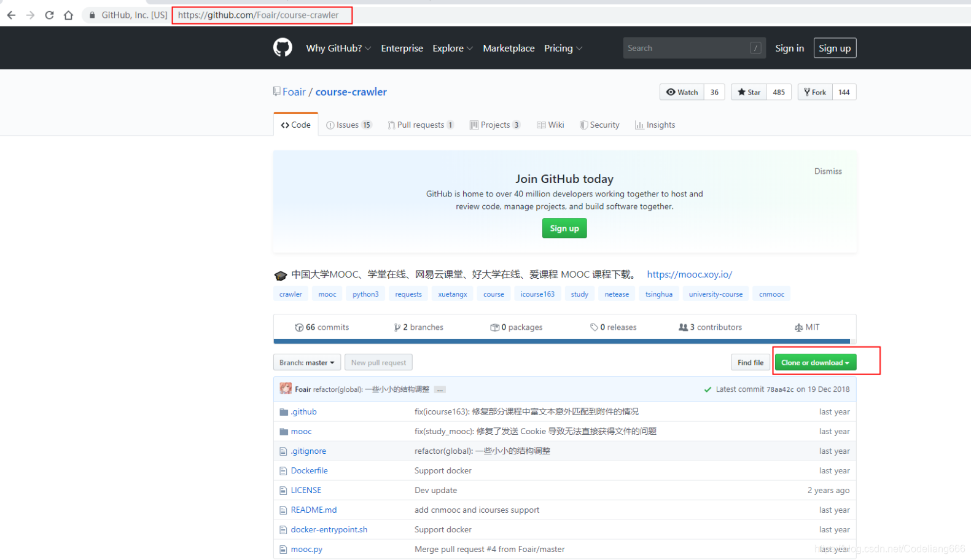
Task: Open the Clone or download dropdown
Action: click(815, 362)
